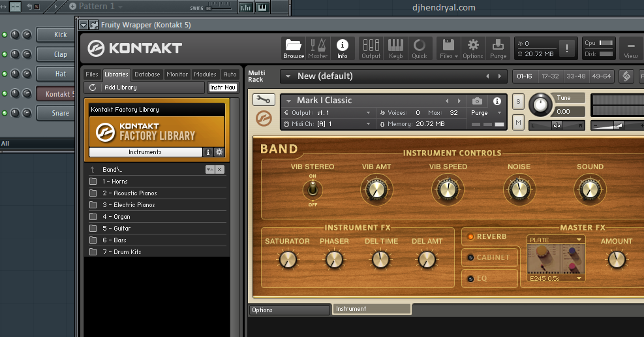Open Factory Library gear settings
Screen dimensions: 644x337
tap(219, 152)
